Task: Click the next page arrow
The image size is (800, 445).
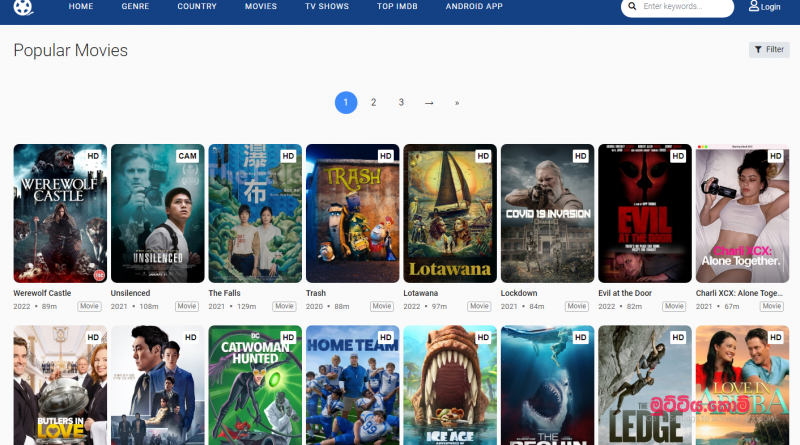Action: 429,103
